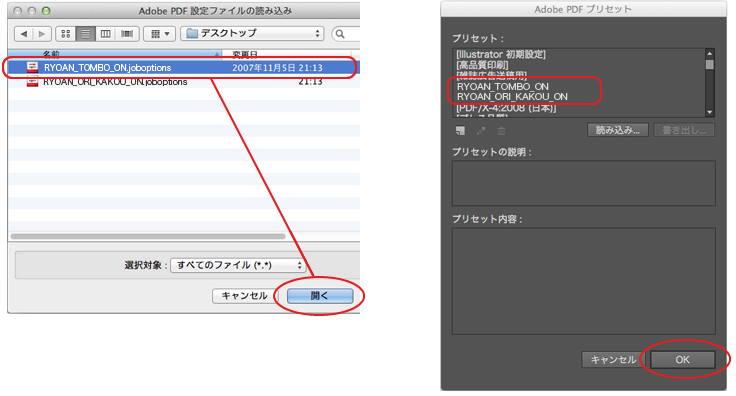The image size is (736, 396).
Task: Go forward using the right arrow button
Action: (x=42, y=34)
